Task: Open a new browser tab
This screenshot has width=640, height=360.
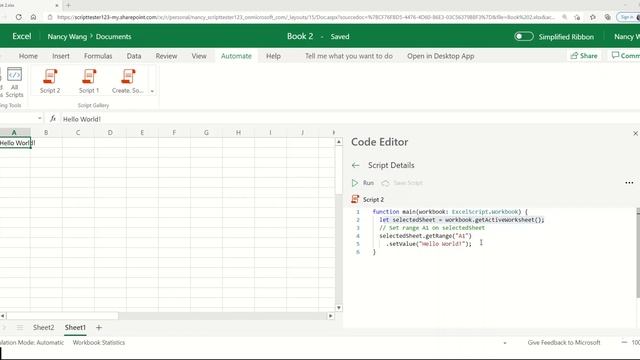Action: [68, 5]
